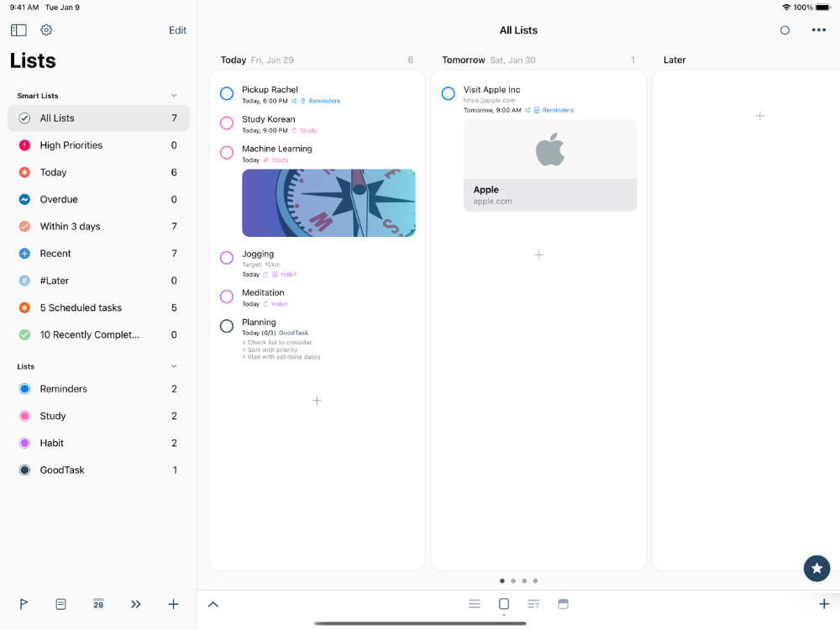Click the GoodTask dark blue dot
This screenshot has width=840, height=630.
coord(24,470)
